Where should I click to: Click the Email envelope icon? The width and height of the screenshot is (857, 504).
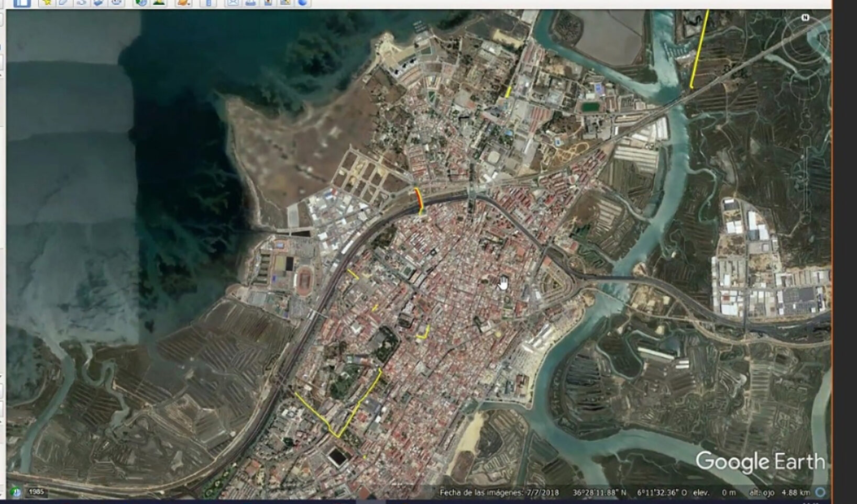[x=233, y=3]
